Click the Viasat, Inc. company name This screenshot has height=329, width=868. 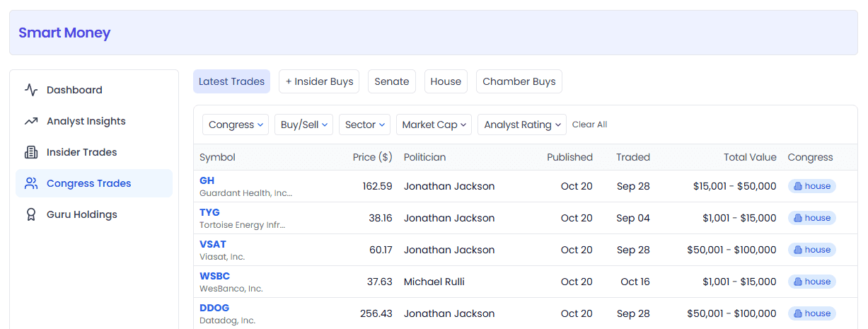(x=222, y=257)
